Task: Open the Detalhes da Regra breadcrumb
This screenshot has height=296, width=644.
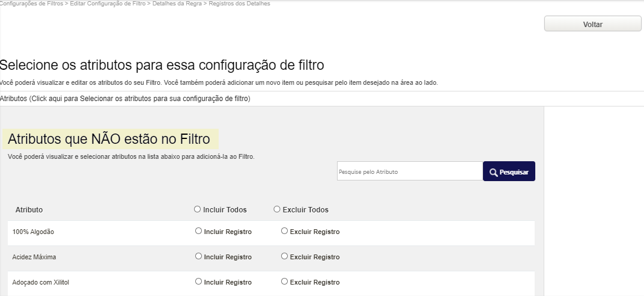Action: (x=177, y=3)
